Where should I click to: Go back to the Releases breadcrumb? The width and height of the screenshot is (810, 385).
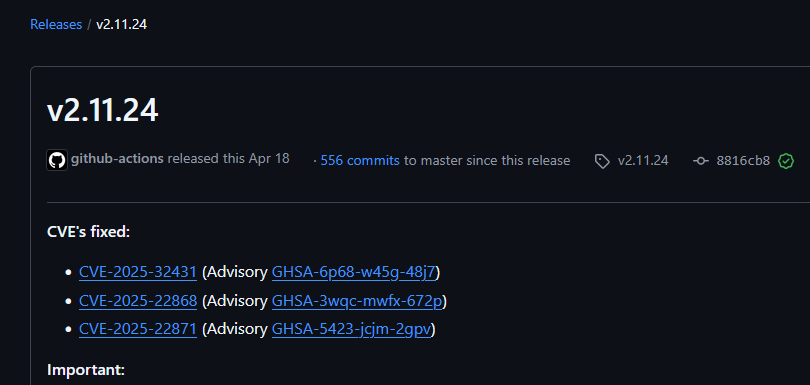tap(56, 24)
